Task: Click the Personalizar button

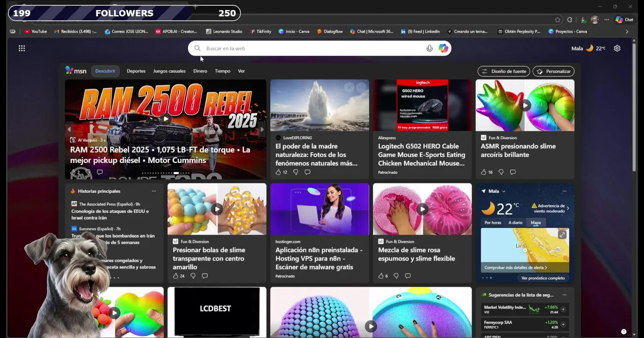Action: coord(554,71)
